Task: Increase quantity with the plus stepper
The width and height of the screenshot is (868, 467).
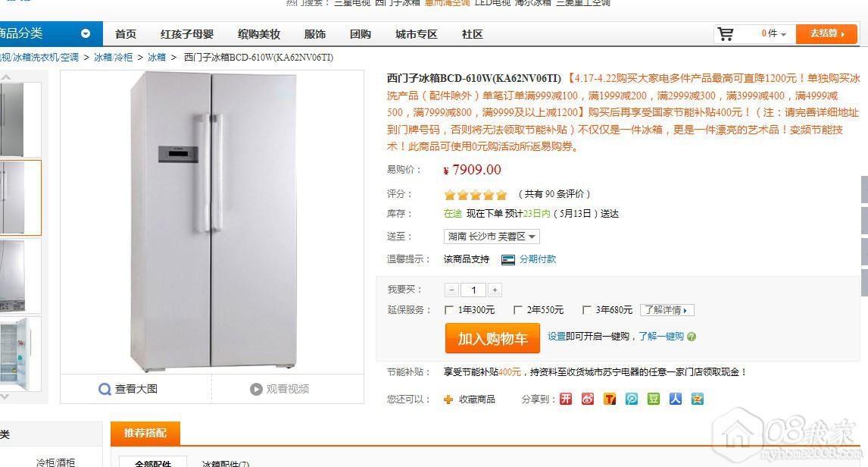Action: pos(495,290)
